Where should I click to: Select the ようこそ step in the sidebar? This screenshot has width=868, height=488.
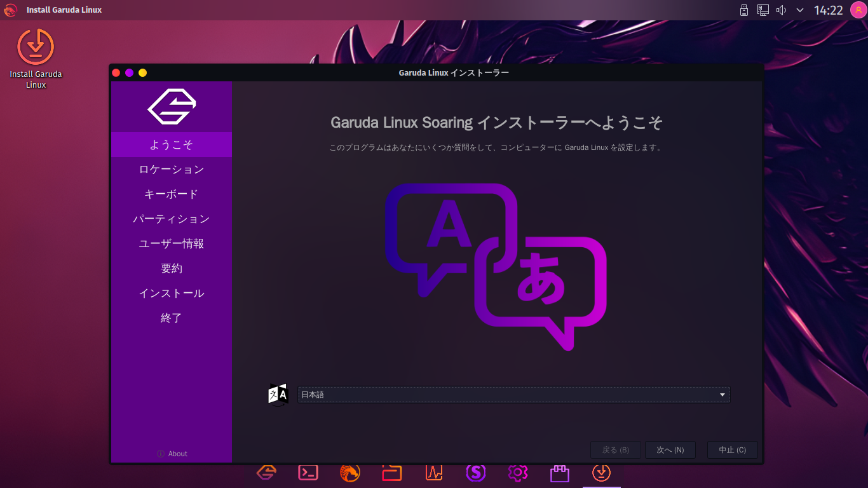[172, 145]
